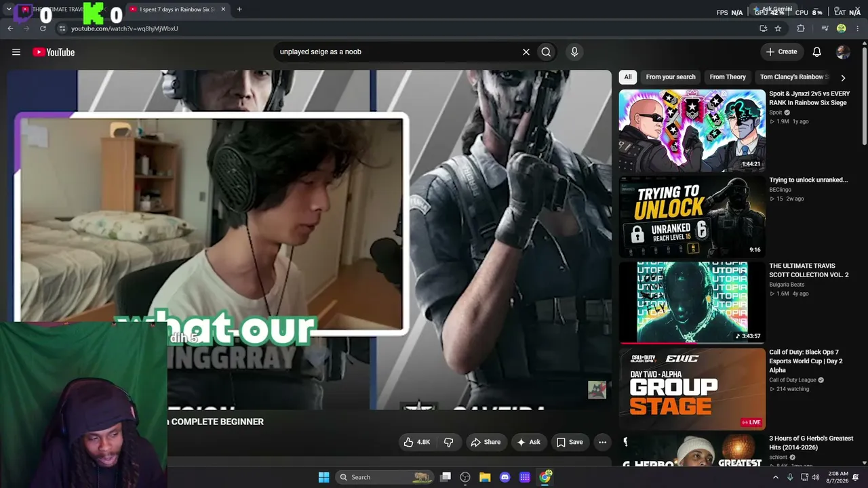Go back in browser history
The image size is (868, 488).
point(10,28)
